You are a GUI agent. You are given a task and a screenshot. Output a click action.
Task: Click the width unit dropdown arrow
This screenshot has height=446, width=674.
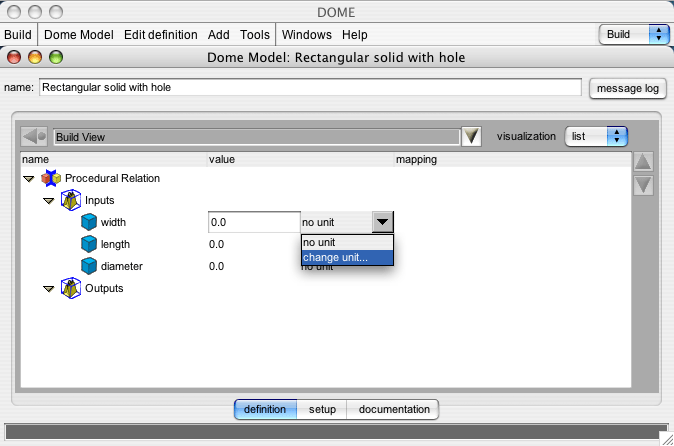(x=382, y=222)
